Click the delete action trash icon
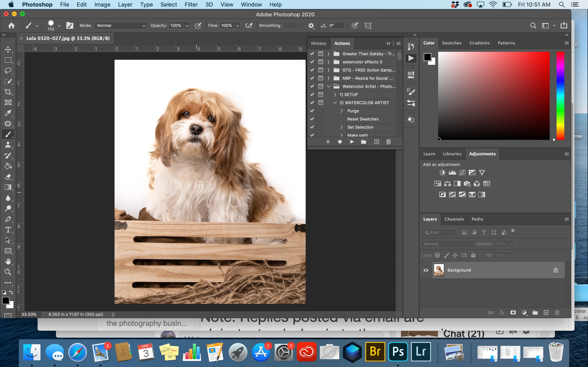588x367 pixels. pyautogui.click(x=388, y=142)
